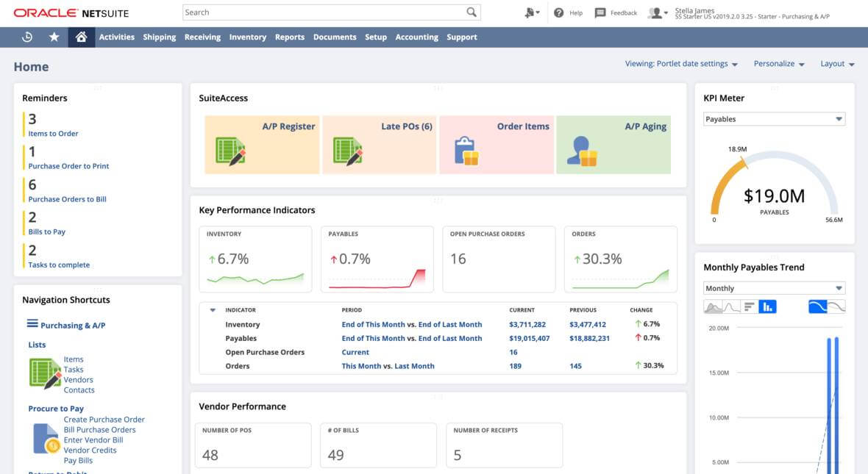This screenshot has height=474, width=868.
Task: Click the Inventory KPI trend sparkline
Action: coord(255,279)
